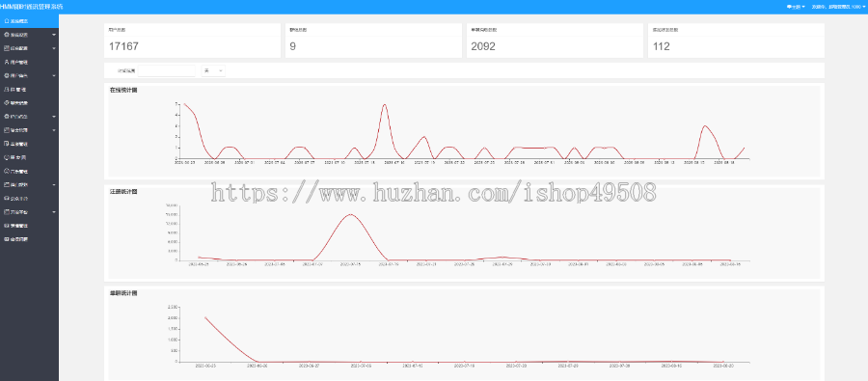Viewport: 868px width, 381px height.
Task: Click the 单聊统计图 chart title
Action: click(123, 293)
